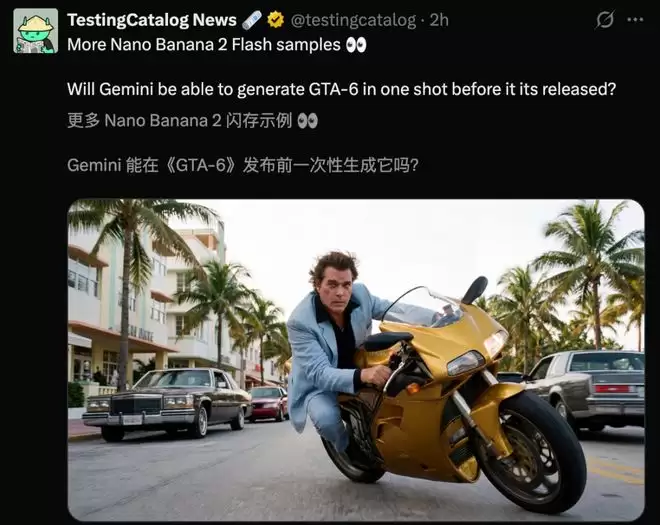Click the man in the blue suit
Viewport: 660px width, 525px height.
[x=326, y=341]
